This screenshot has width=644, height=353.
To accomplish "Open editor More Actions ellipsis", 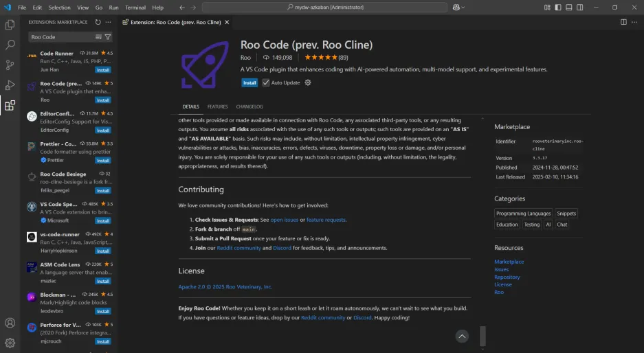I will click(634, 22).
